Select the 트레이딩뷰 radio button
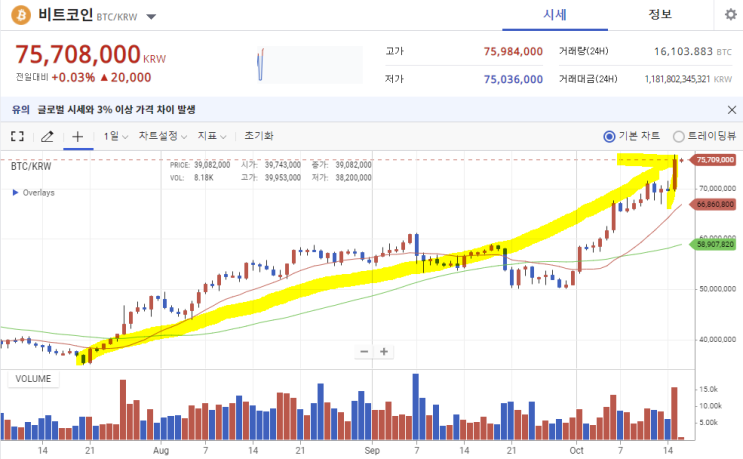This screenshot has height=459, width=743. pos(679,136)
